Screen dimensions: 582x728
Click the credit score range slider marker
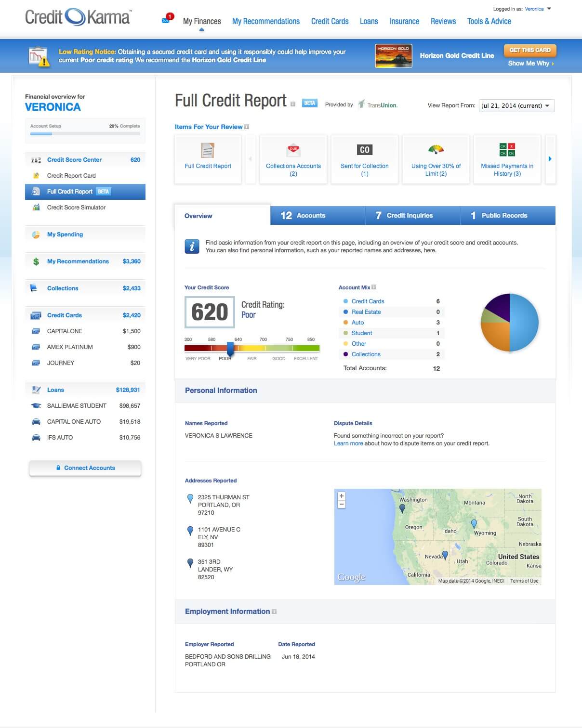(x=230, y=348)
